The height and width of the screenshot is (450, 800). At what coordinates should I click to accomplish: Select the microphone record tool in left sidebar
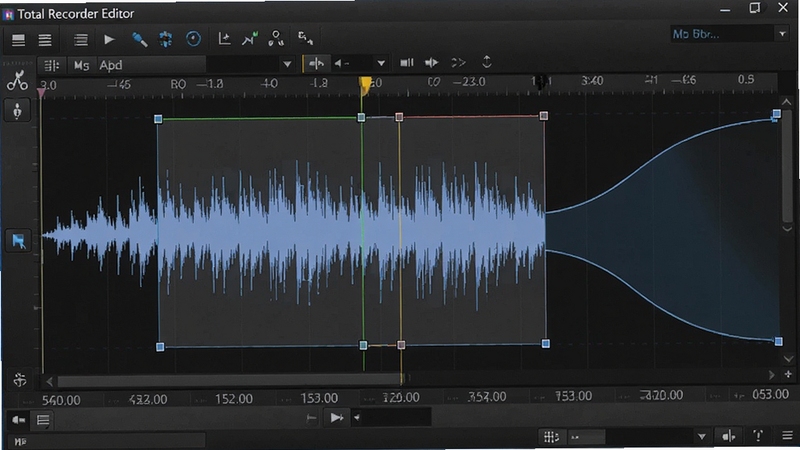(x=17, y=111)
